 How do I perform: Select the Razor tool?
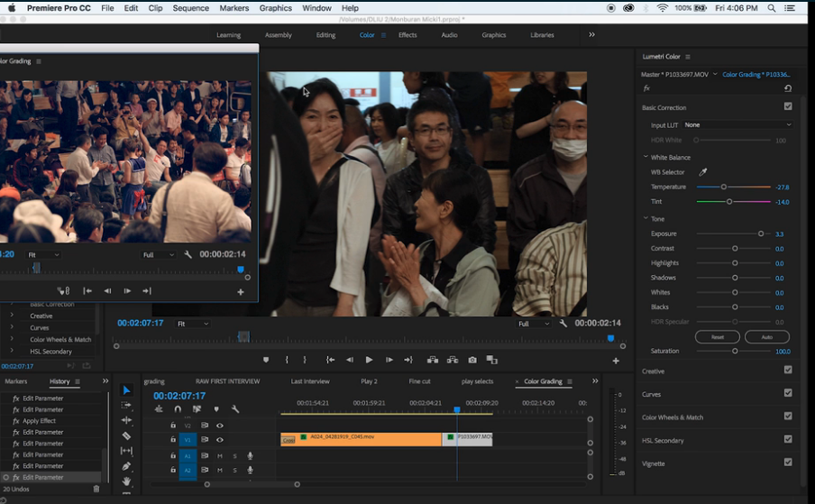point(126,435)
